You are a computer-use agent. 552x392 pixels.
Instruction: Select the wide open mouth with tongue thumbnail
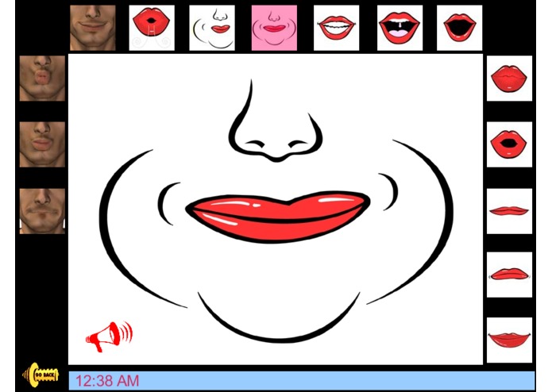[x=400, y=28]
